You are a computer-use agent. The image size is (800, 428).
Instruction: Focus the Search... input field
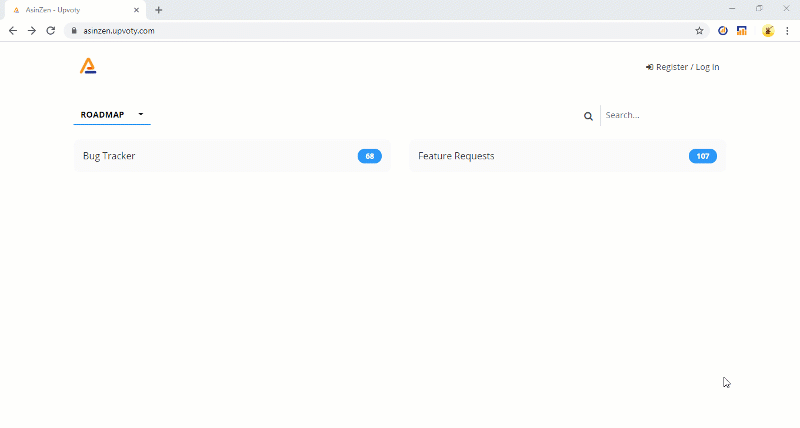point(663,115)
